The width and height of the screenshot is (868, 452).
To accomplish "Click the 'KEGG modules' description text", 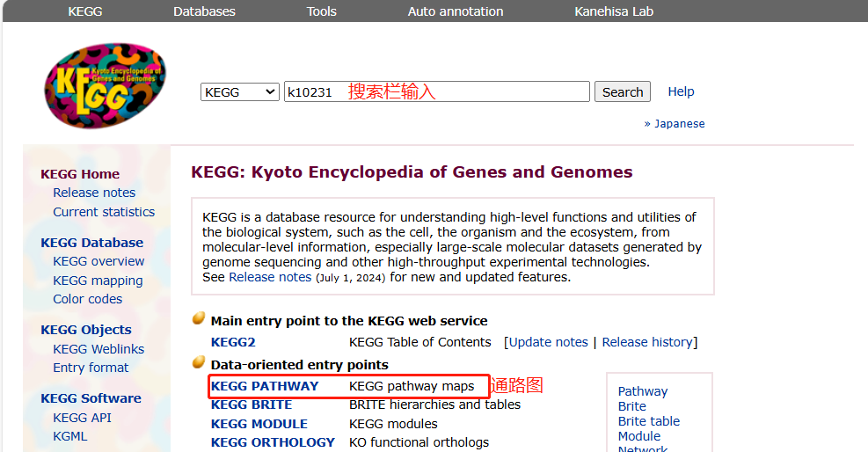I will point(393,424).
